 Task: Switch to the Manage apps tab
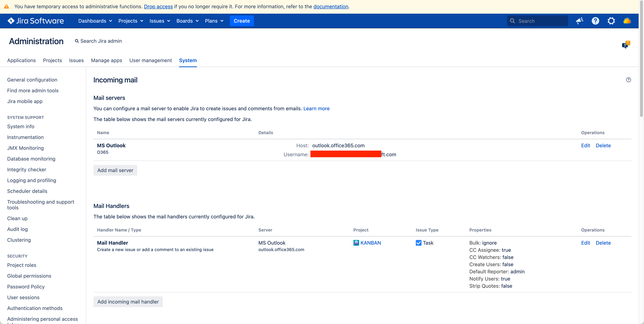click(x=106, y=60)
